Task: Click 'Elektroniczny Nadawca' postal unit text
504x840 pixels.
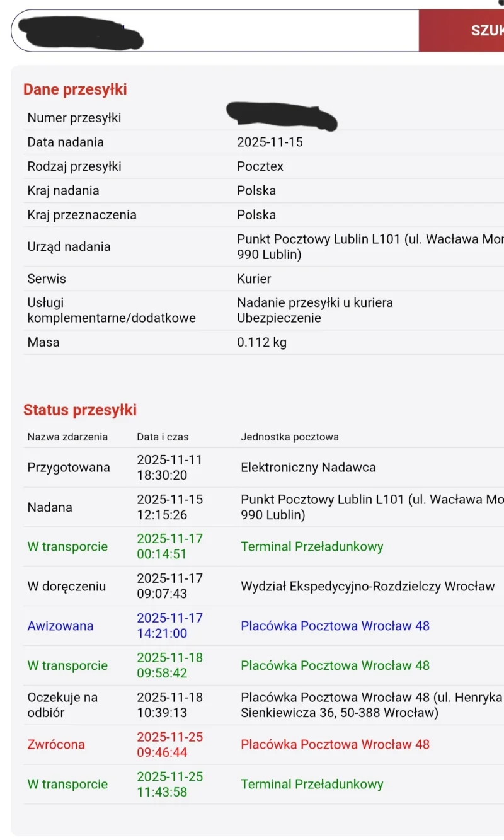Action: (308, 467)
